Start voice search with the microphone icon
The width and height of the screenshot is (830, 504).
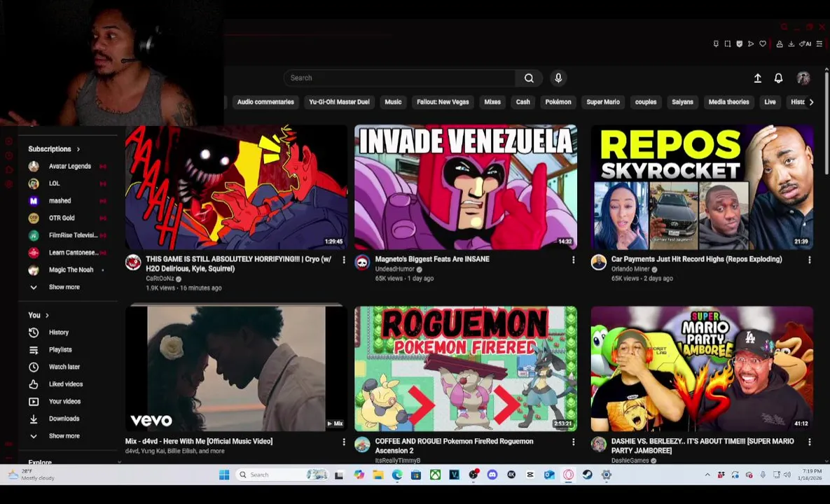558,78
